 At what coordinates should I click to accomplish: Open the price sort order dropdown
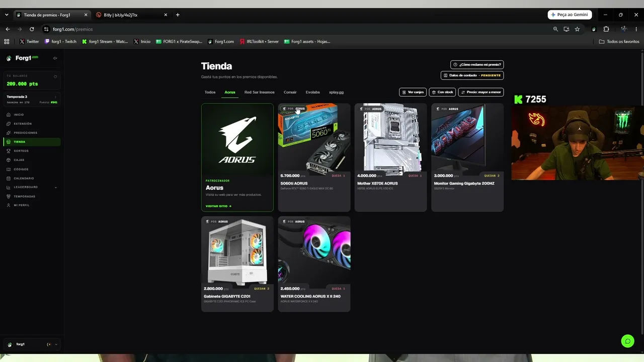pyautogui.click(x=481, y=92)
